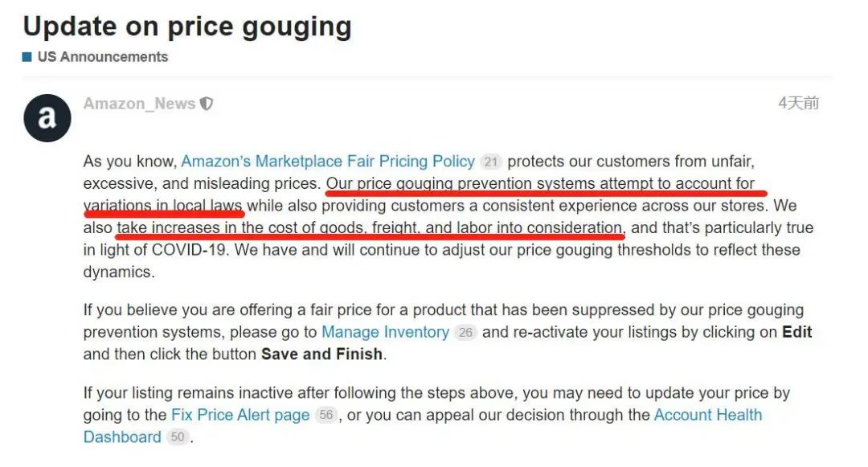Open the US Announcements category

pyautogui.click(x=102, y=57)
